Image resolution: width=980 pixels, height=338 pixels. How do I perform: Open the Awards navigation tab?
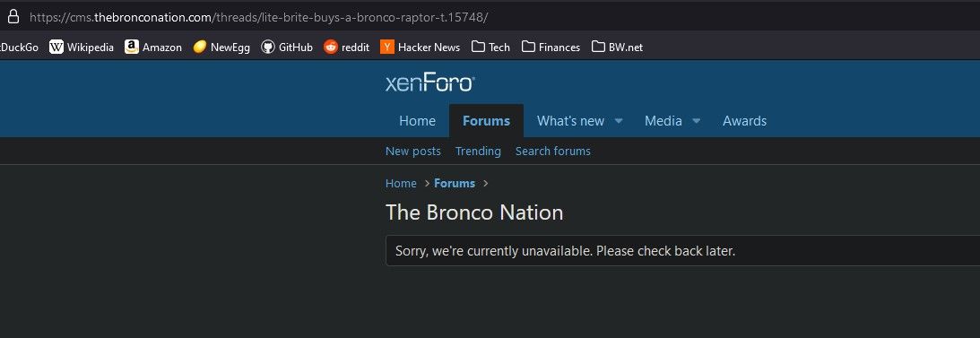click(x=744, y=121)
